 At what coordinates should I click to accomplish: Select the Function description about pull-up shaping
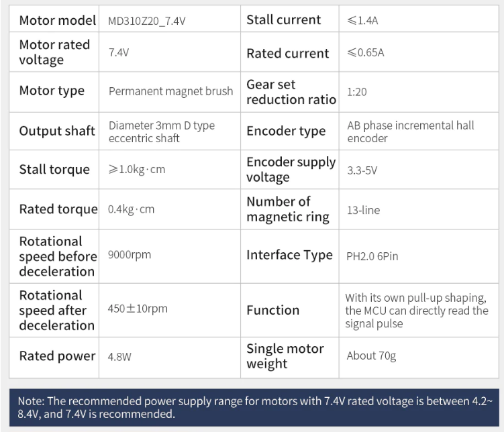pos(417,311)
